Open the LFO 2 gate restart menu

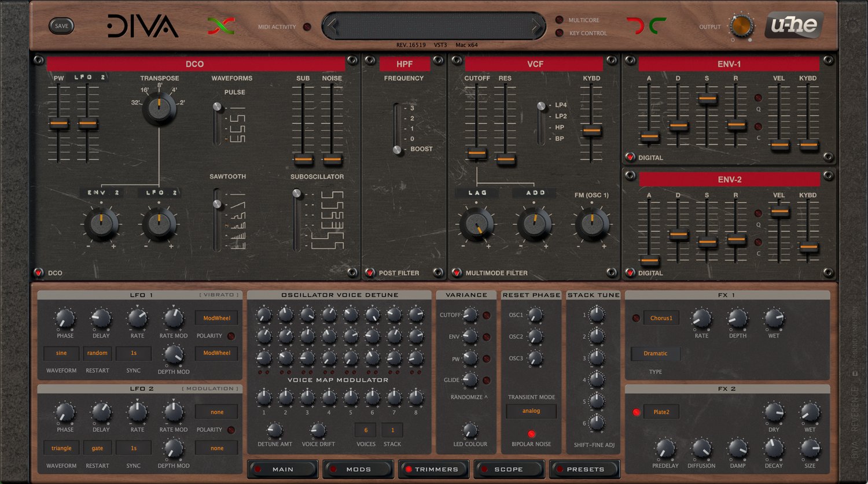97,448
